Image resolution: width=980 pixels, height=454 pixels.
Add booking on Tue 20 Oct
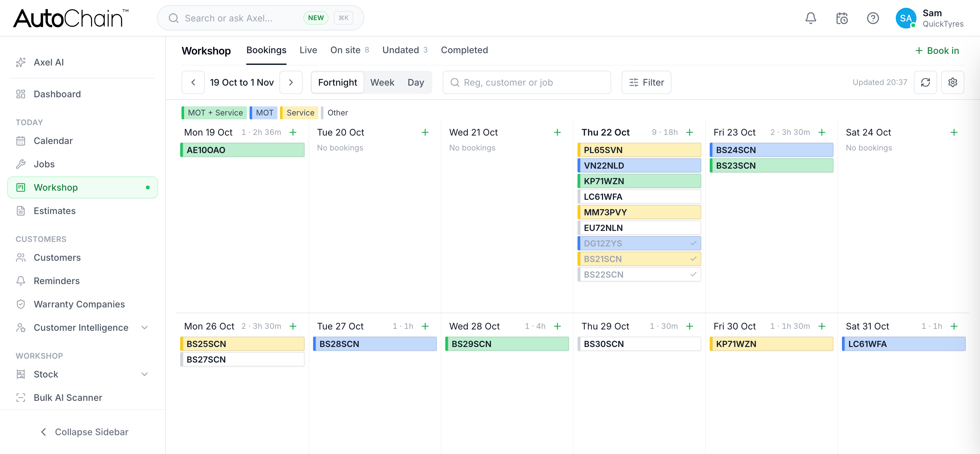coord(425,132)
